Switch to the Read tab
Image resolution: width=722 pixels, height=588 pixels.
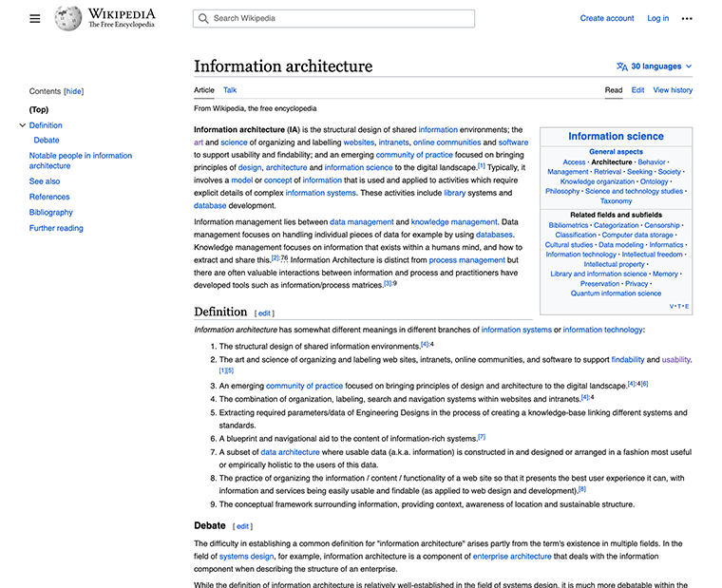[614, 90]
